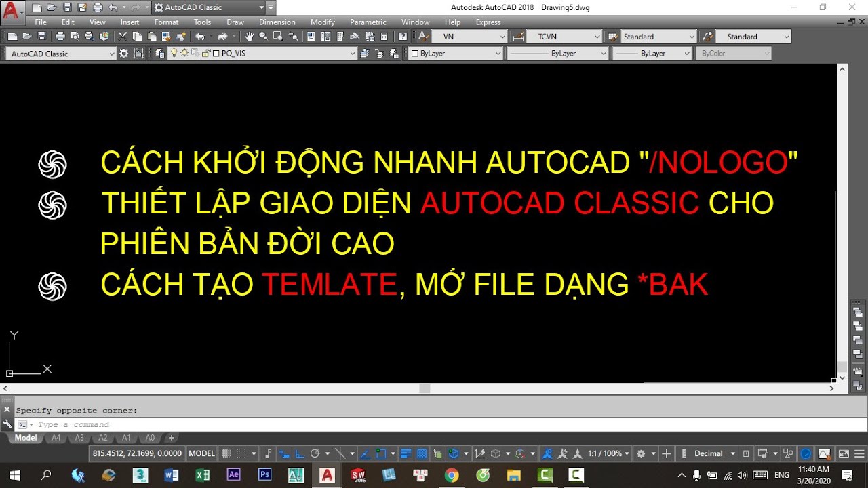Viewport: 868px width, 488px height.
Task: Open the Help question mark icon
Action: point(402,36)
